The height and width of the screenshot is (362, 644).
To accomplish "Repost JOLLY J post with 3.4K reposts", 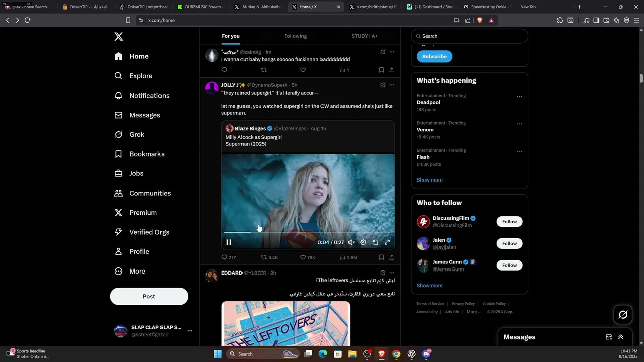I will coord(269,257).
